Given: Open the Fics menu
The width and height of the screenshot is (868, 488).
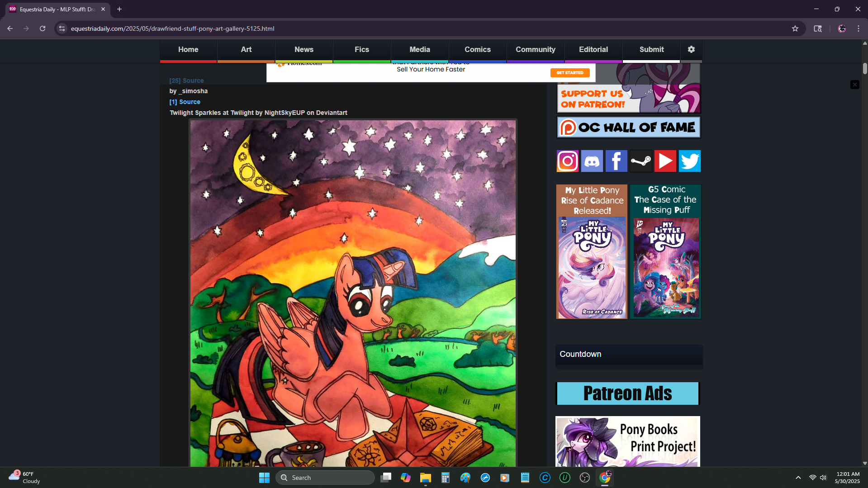Looking at the screenshot, I should [362, 50].
